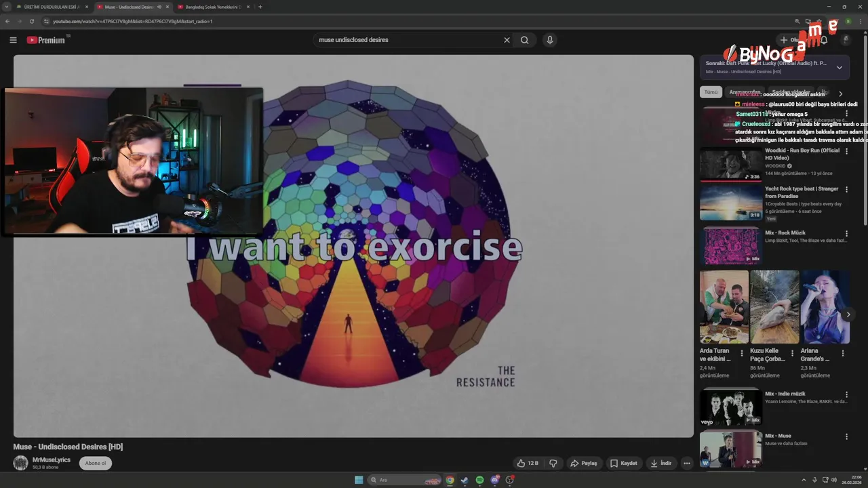Open Mix - Indie müzik thumbnail
This screenshot has width=868, height=488.
point(731,407)
